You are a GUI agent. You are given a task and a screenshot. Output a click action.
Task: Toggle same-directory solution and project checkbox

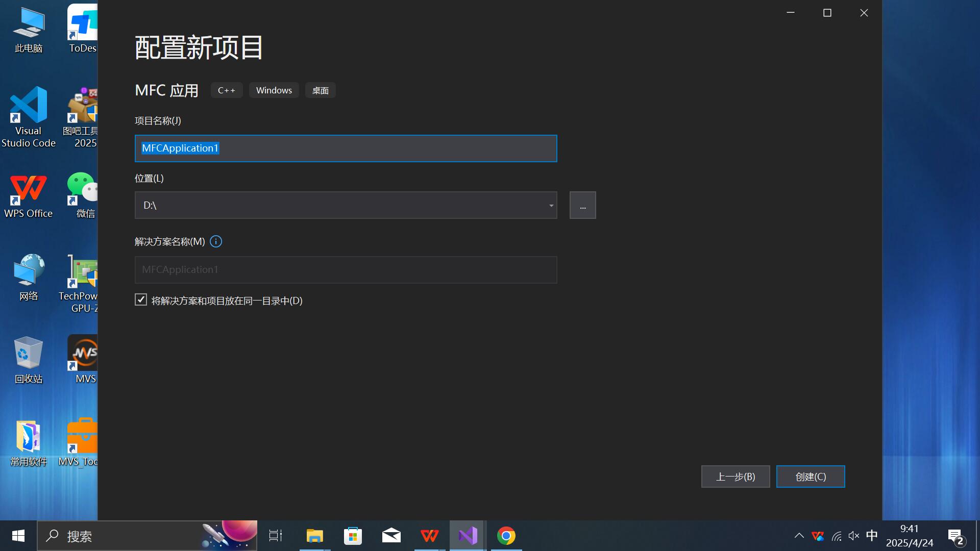pyautogui.click(x=141, y=300)
